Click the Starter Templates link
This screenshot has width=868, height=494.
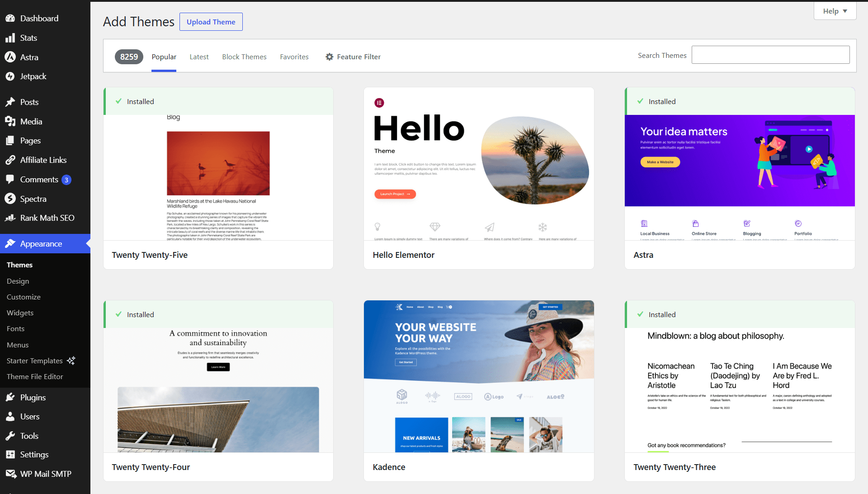point(35,361)
